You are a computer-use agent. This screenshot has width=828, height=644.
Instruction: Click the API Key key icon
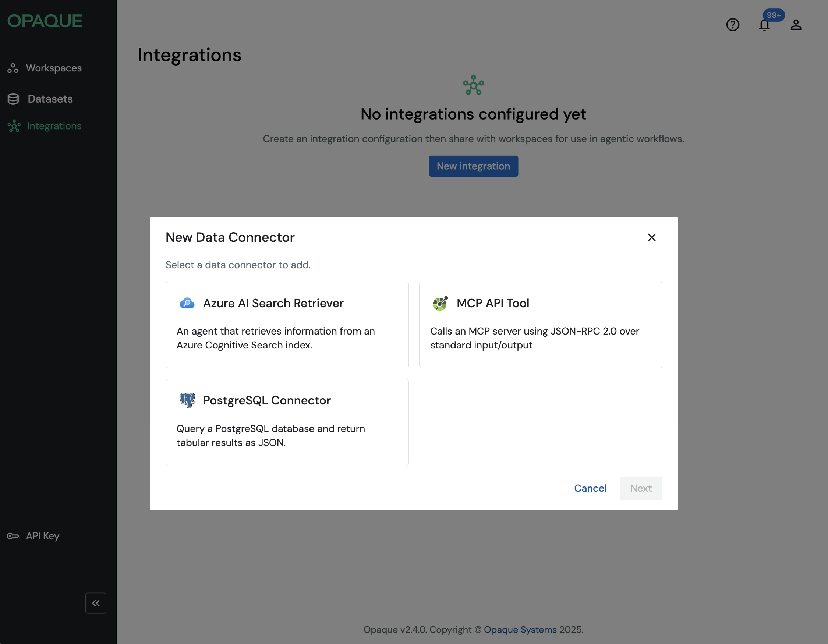point(13,536)
